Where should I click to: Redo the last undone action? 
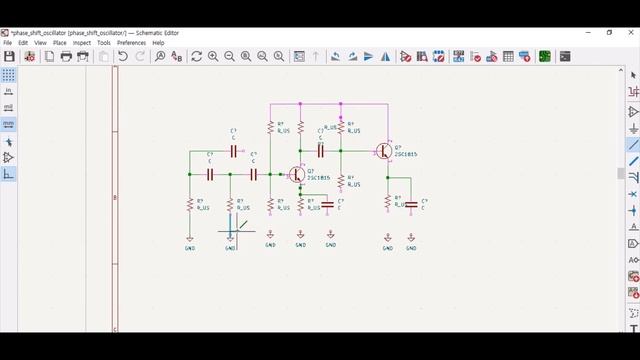click(x=140, y=56)
